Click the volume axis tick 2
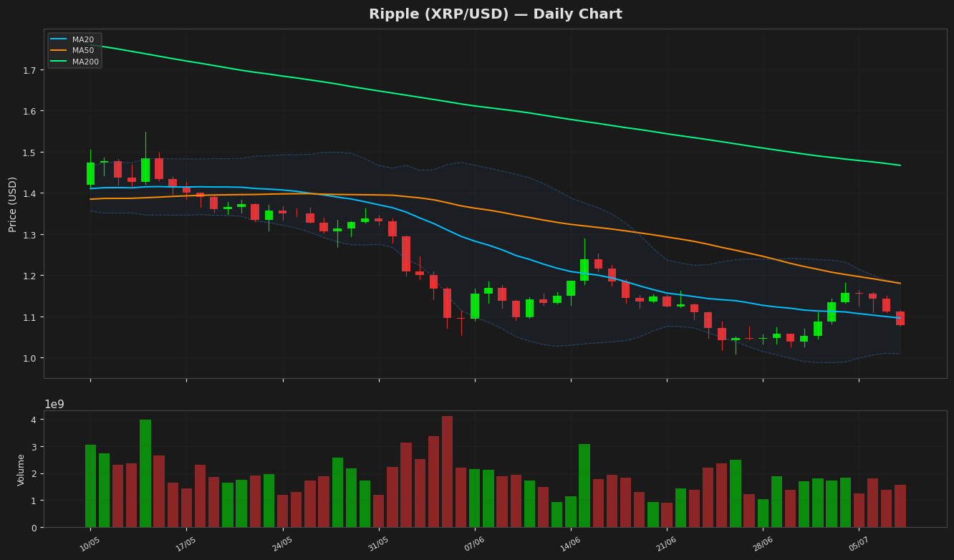The height and width of the screenshot is (560, 954). (x=34, y=473)
